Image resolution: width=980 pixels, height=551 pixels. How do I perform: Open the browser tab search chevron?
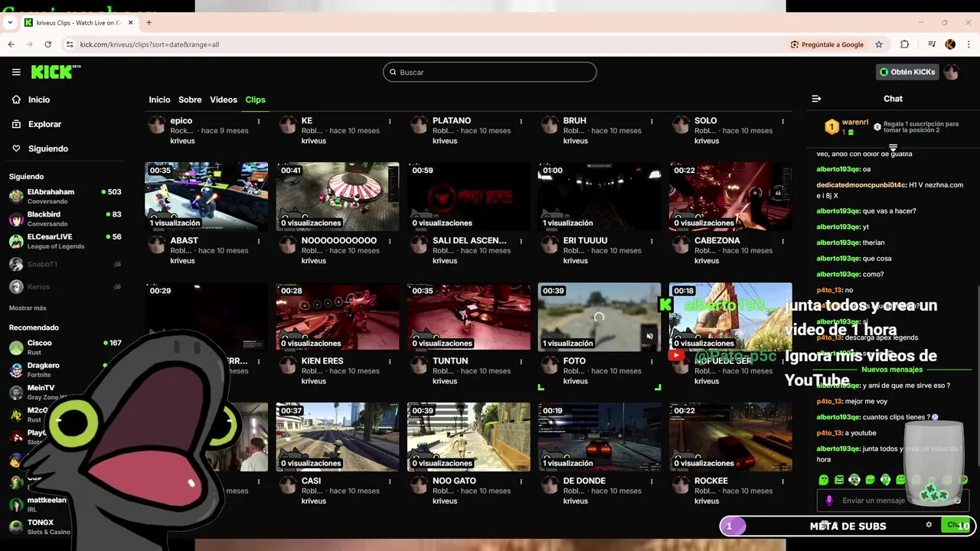coord(9,22)
